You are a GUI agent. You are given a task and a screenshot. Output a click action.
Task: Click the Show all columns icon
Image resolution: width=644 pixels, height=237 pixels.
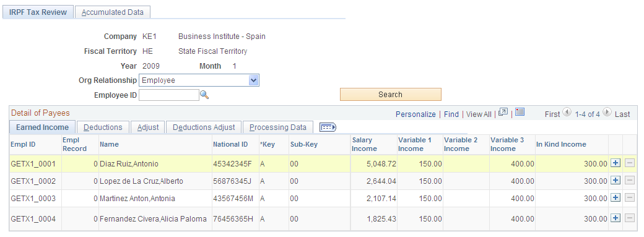point(328,127)
